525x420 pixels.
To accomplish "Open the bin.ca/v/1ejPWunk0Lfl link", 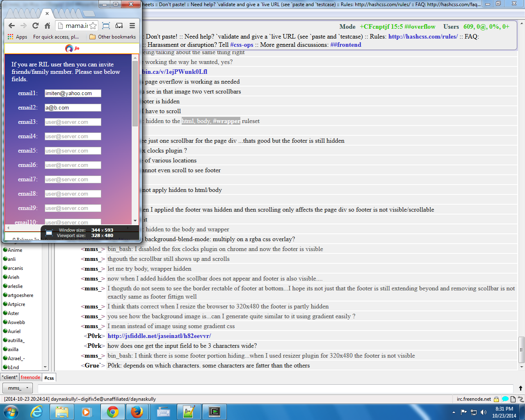I will point(174,72).
